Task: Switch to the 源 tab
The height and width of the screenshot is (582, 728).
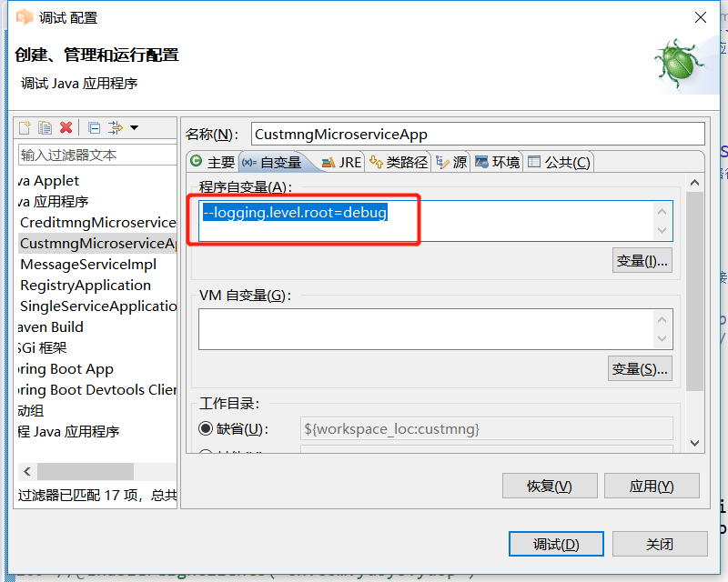Action: tap(458, 162)
